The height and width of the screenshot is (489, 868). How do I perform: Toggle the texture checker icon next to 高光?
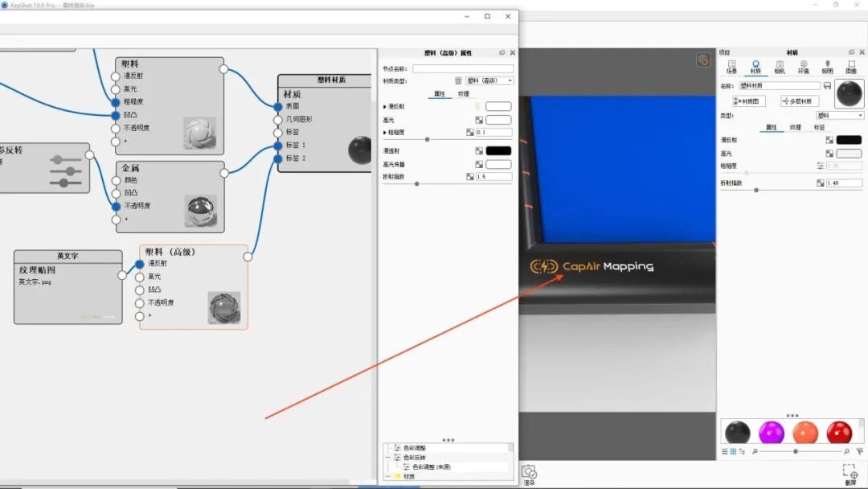click(x=830, y=151)
